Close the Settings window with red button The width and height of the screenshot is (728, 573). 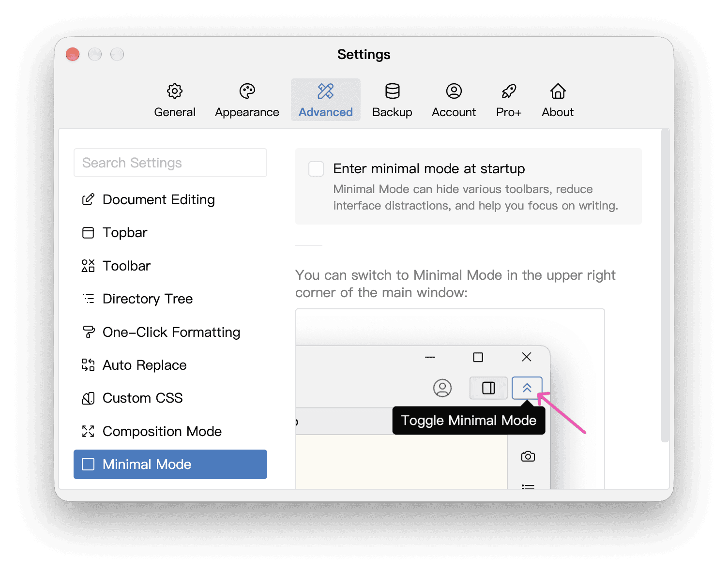[x=73, y=54]
